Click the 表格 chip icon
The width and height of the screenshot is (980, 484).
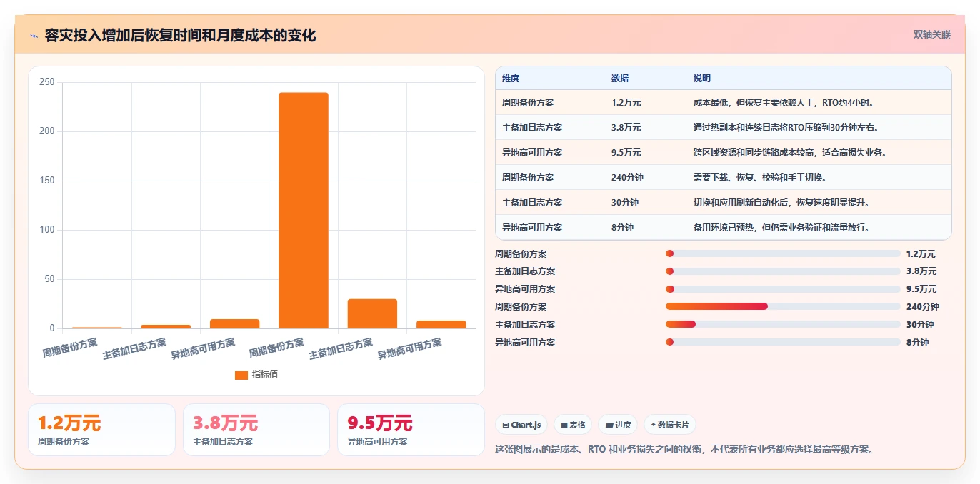point(564,425)
